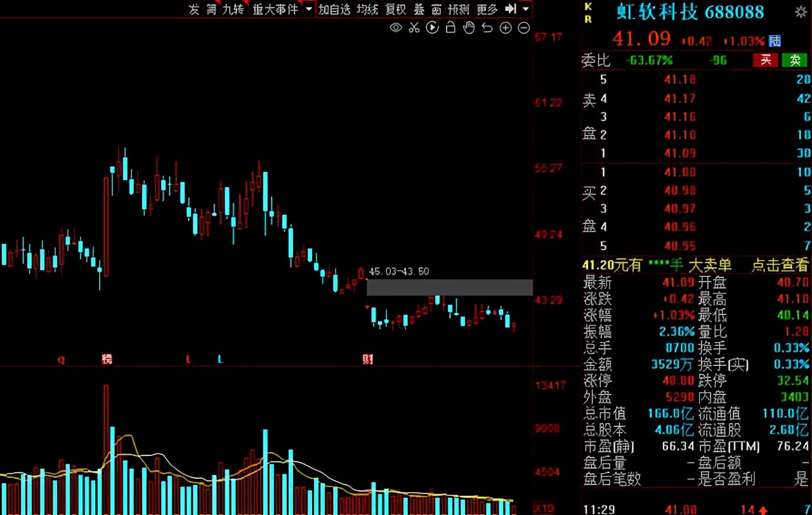Click the 45.03-43.50 gap range label

pyautogui.click(x=399, y=271)
